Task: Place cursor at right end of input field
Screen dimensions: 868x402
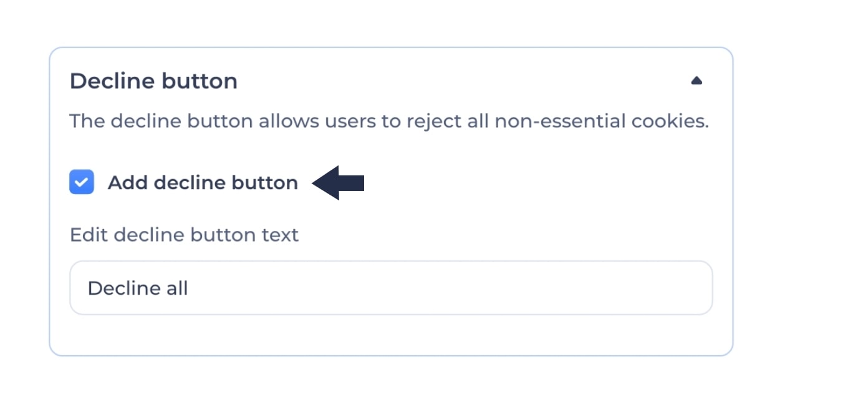Action: point(698,288)
